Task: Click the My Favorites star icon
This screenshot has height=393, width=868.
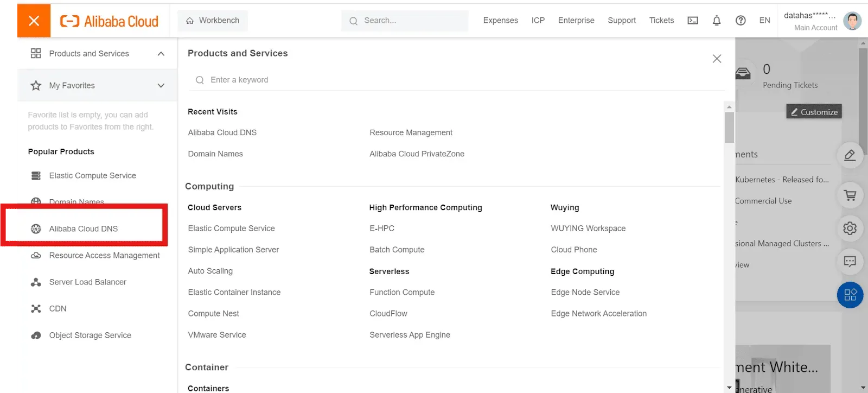Action: [36, 85]
